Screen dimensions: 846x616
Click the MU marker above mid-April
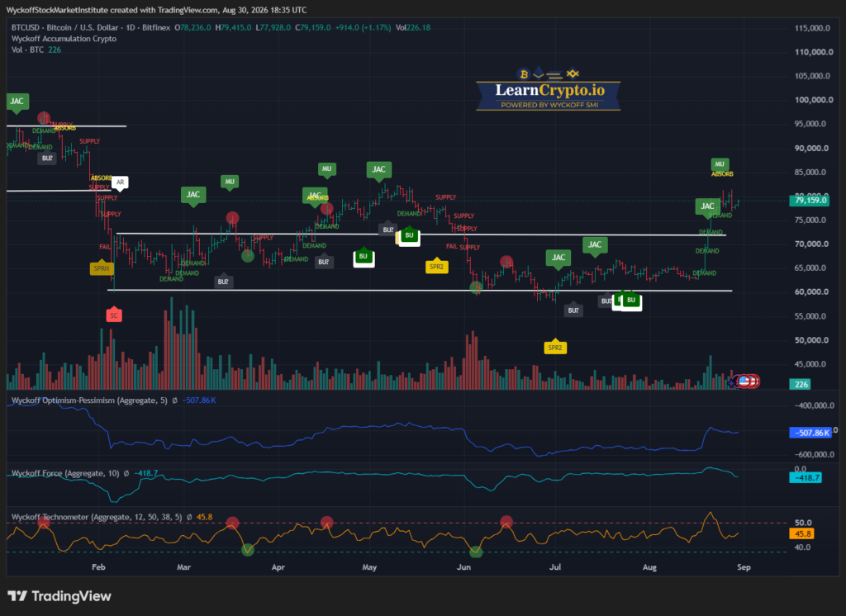[326, 169]
